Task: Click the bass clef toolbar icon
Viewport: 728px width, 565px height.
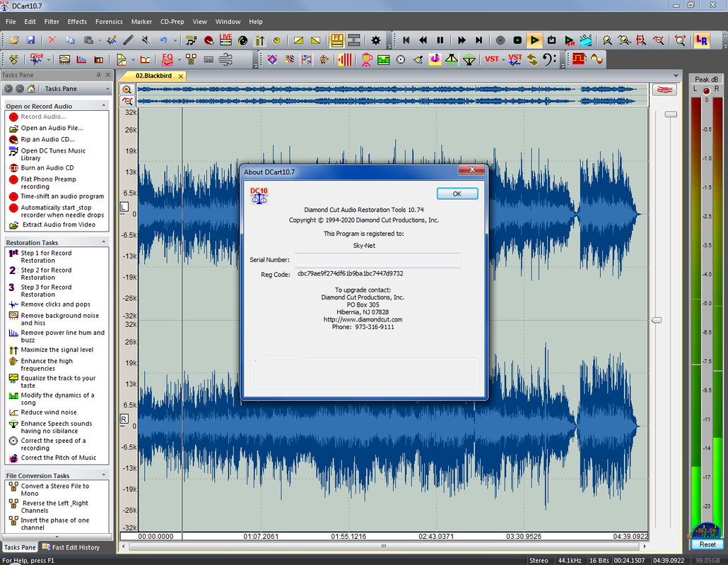Action: tap(550, 59)
